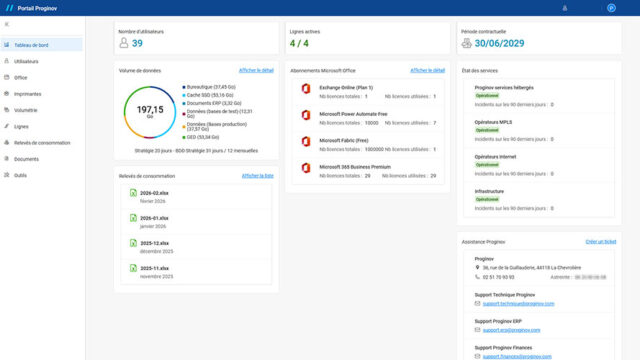This screenshot has height=360, width=640.
Task: Click the contract period icon beside 30/06/2029
Action: [467, 43]
